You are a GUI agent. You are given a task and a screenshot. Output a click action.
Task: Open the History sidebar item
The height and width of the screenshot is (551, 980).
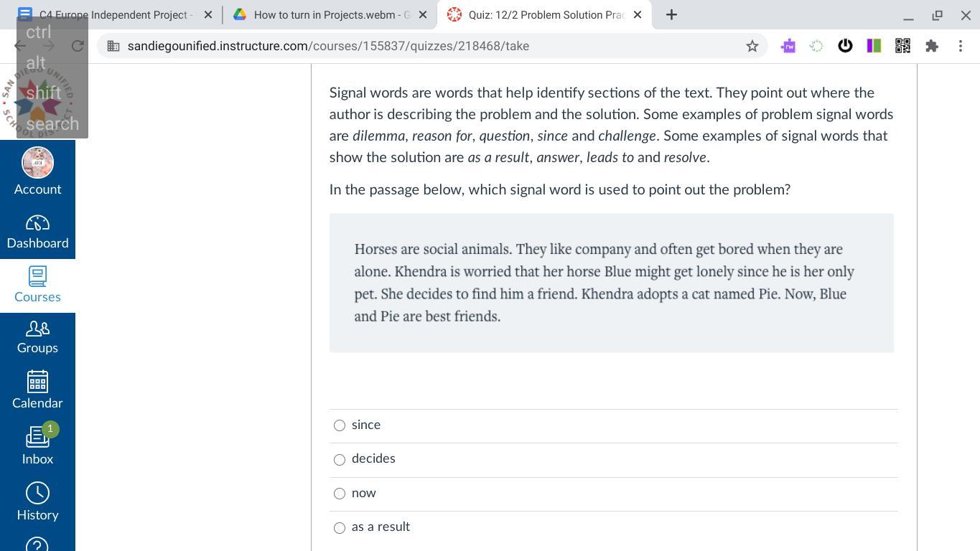37,502
